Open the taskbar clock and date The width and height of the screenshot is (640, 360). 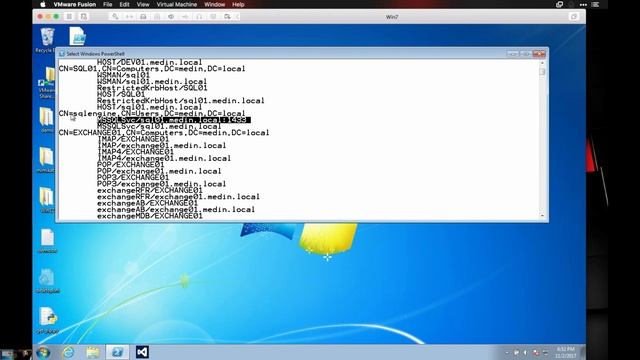tap(566, 352)
